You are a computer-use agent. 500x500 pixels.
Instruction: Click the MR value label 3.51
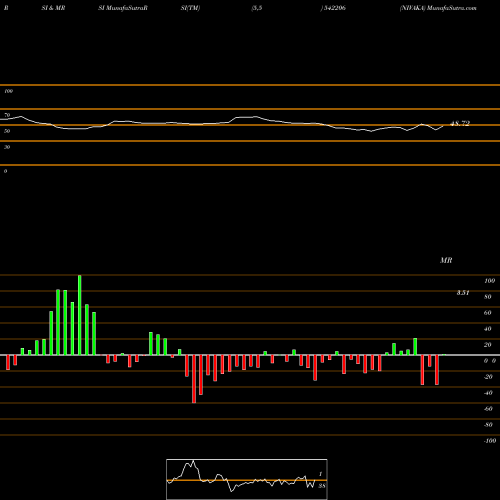pos(463,293)
